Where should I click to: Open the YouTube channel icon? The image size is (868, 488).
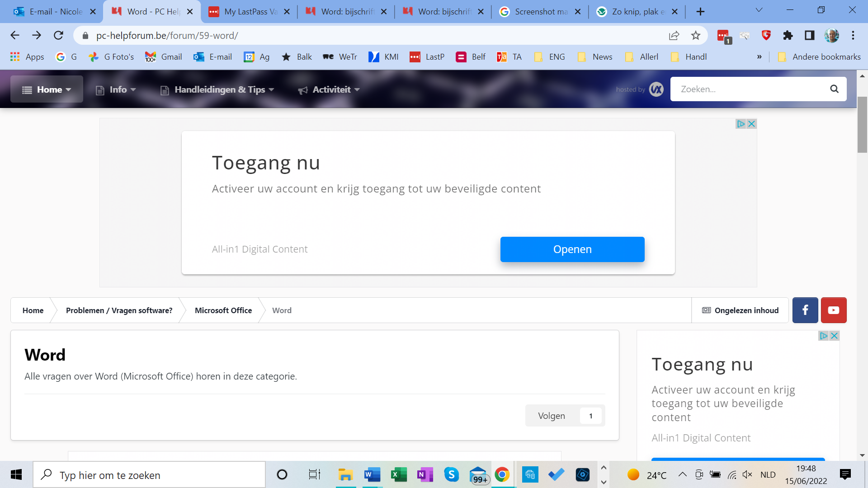point(834,310)
